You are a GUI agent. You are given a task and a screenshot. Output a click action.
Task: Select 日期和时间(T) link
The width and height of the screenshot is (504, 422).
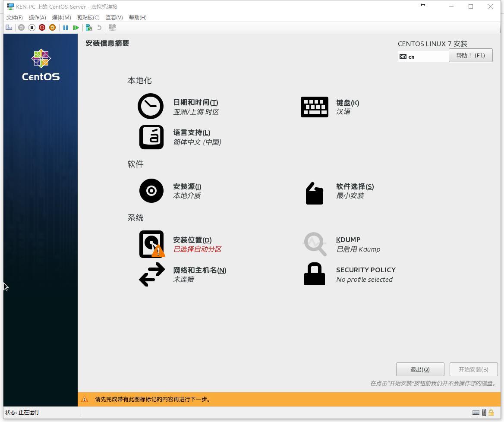pyautogui.click(x=196, y=103)
